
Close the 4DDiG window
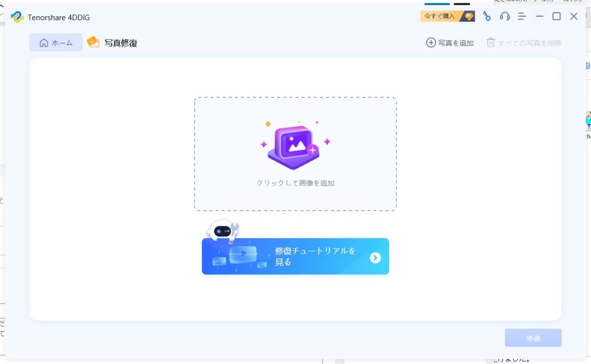(x=574, y=16)
